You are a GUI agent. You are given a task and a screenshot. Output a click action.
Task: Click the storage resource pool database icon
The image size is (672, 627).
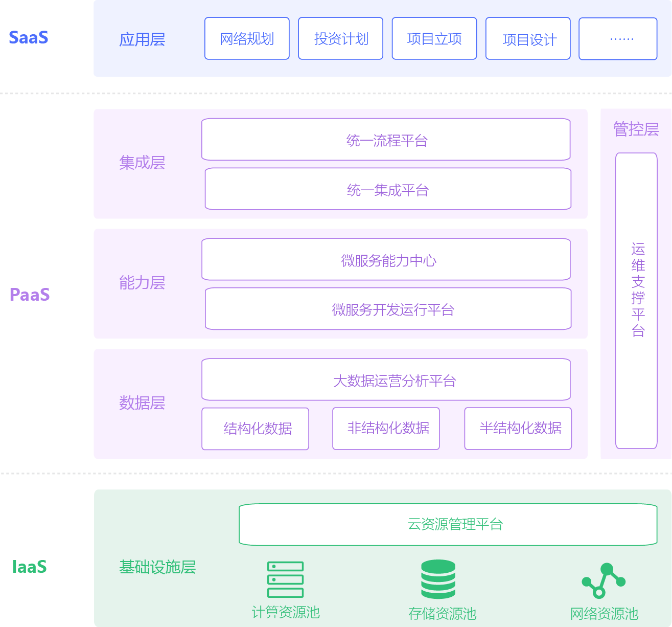pyautogui.click(x=438, y=579)
